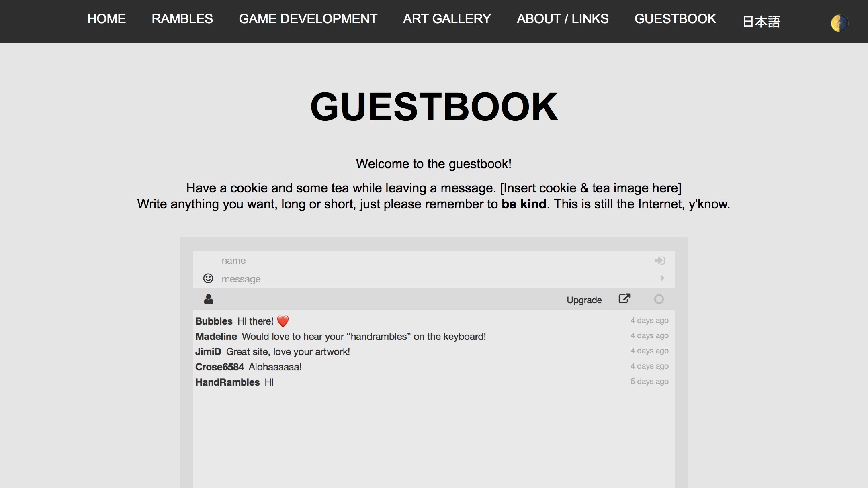This screenshot has height=488, width=868.
Task: Click the Upgrade link in the widget
Action: (584, 300)
